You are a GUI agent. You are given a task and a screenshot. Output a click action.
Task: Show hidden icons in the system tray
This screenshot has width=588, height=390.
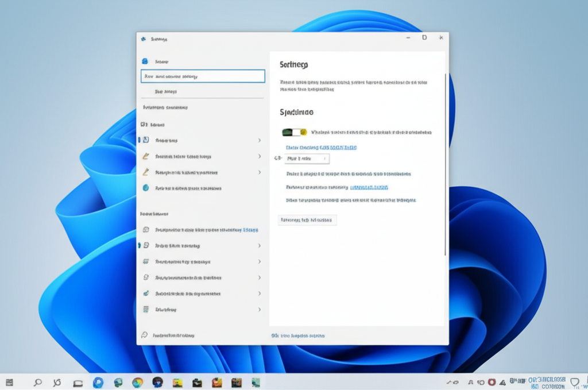click(x=448, y=382)
